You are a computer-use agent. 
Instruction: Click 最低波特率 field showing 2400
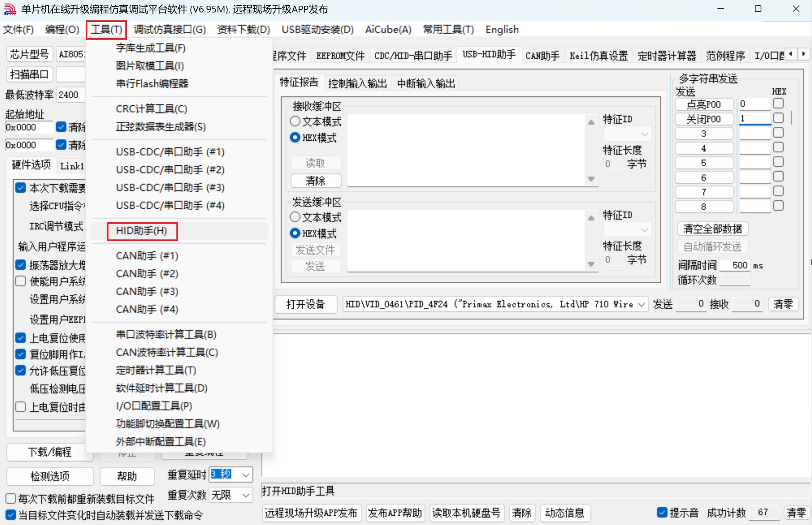[x=71, y=95]
